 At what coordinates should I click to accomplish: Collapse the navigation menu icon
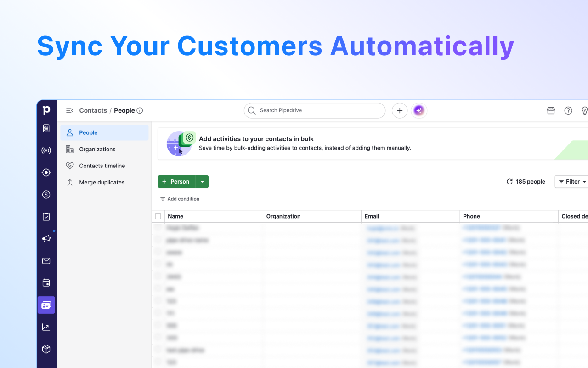point(70,110)
